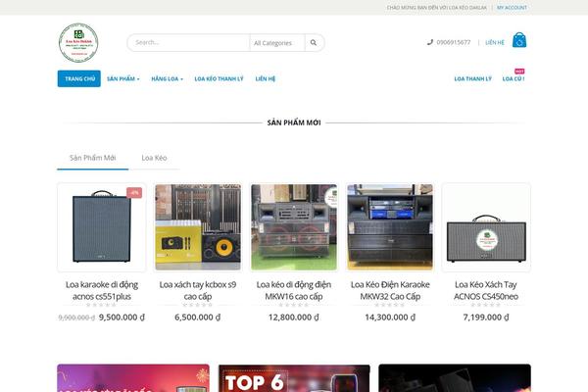Go to TRANG CHỦ home page
Image resolution: width=588 pixels, height=392 pixels.
[x=79, y=78]
